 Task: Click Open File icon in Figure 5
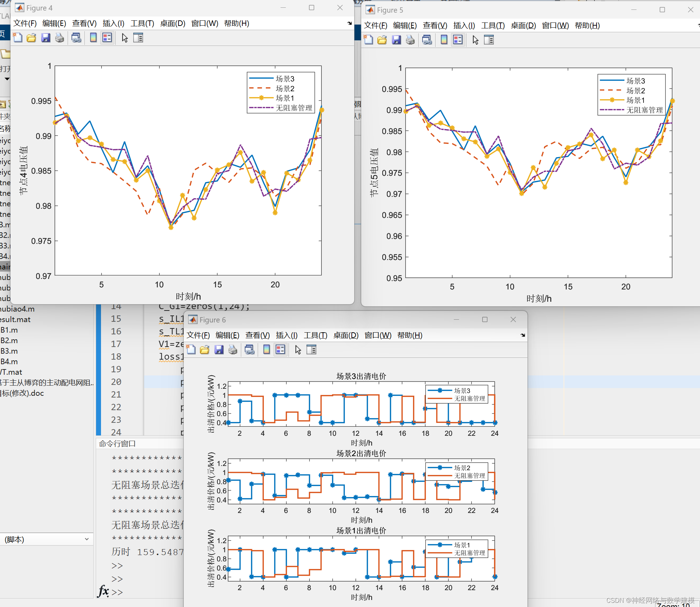[x=382, y=40]
